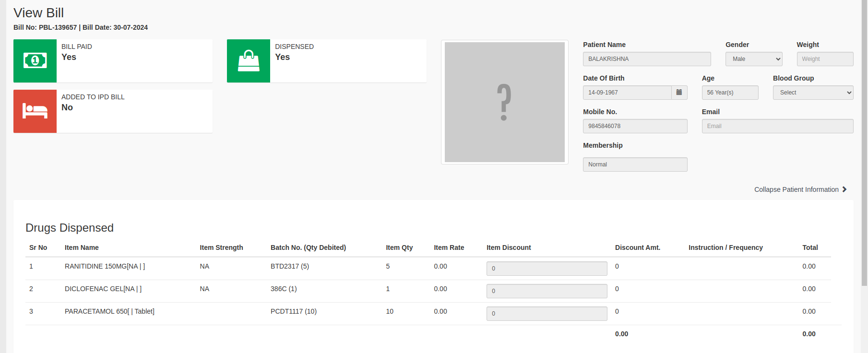Click the chevron beside Collapse Patient Information
The image size is (868, 353).
point(844,189)
